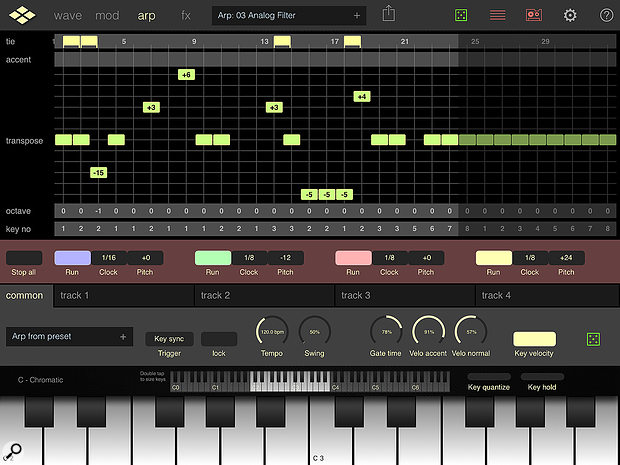Open the track 3 tab
Image resolution: width=620 pixels, height=465 pixels.
pos(405,295)
